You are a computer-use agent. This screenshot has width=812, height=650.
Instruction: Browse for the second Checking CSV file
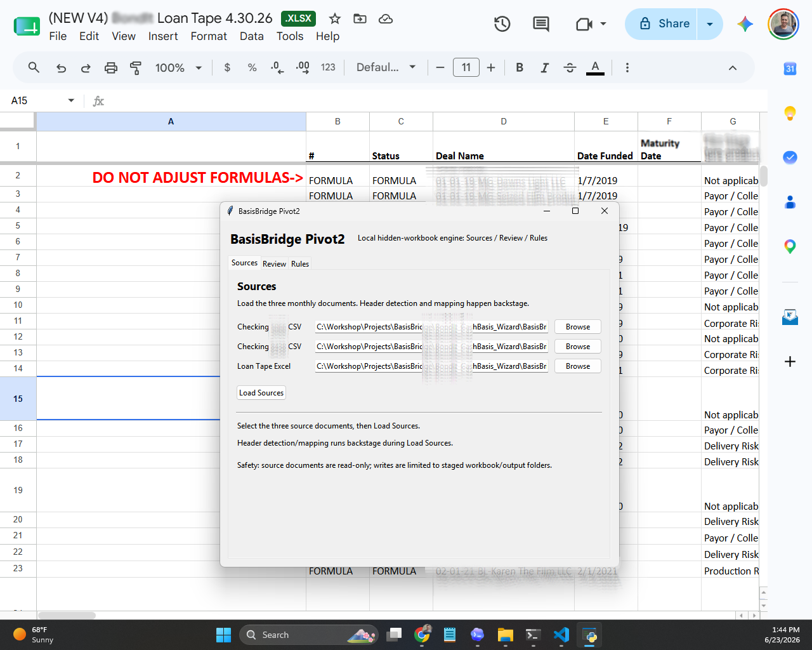coord(578,347)
